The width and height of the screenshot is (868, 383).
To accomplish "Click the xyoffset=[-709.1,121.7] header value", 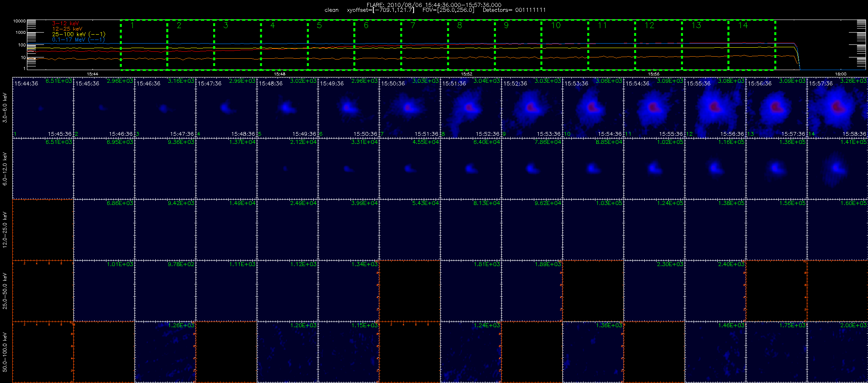I will tap(381, 10).
